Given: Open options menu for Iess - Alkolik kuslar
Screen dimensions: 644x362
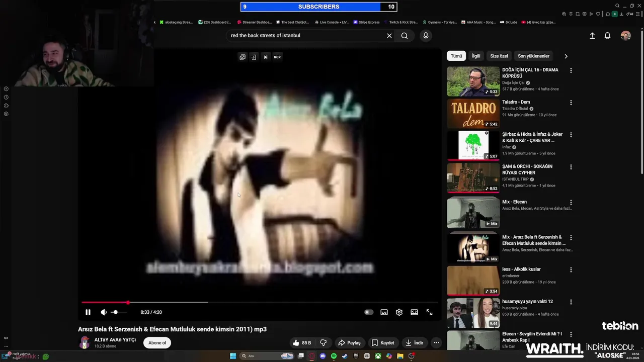Looking at the screenshot, I should click(571, 269).
